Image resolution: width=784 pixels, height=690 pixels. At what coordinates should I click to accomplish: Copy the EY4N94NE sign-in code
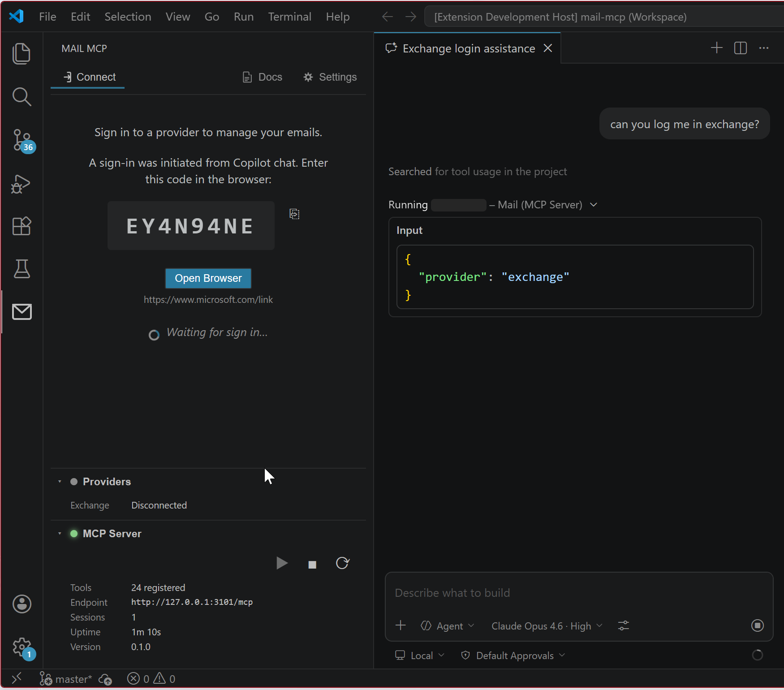tap(294, 214)
